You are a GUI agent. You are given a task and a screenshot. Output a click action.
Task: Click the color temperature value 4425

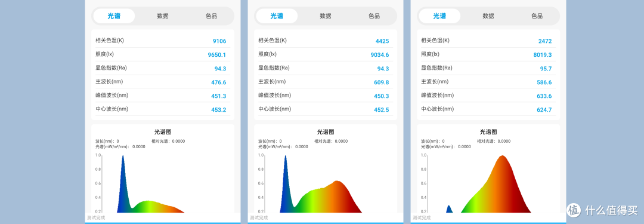(x=382, y=41)
